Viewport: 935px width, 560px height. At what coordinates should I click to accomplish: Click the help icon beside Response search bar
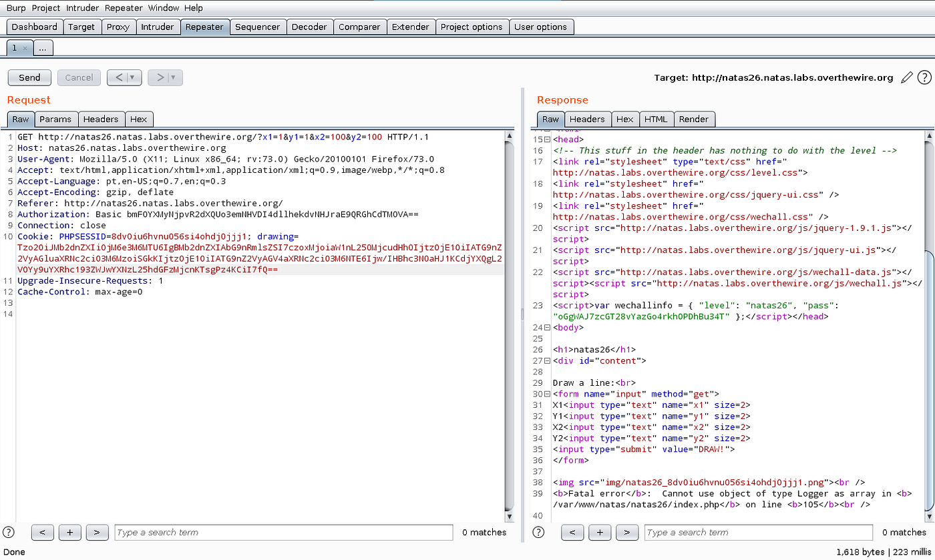coord(538,532)
